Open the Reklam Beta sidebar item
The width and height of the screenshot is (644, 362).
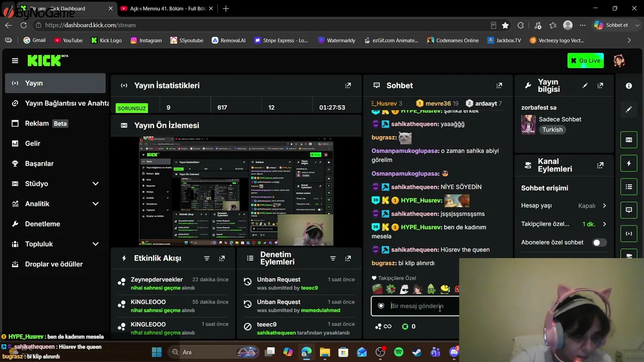pos(55,123)
